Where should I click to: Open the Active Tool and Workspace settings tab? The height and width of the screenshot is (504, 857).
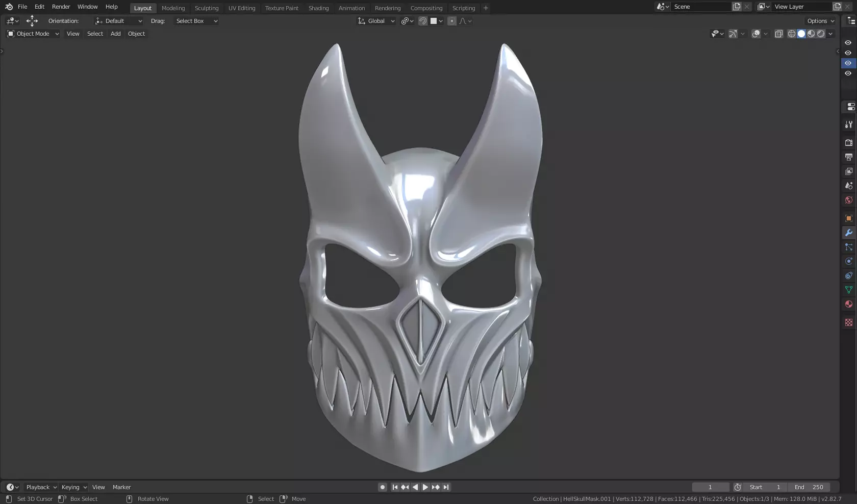point(849,124)
